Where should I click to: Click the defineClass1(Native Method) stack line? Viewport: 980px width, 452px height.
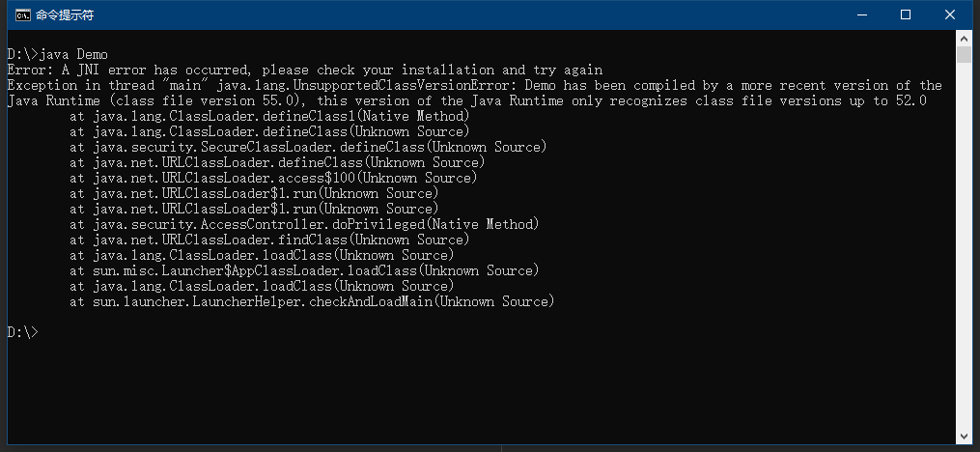click(269, 116)
